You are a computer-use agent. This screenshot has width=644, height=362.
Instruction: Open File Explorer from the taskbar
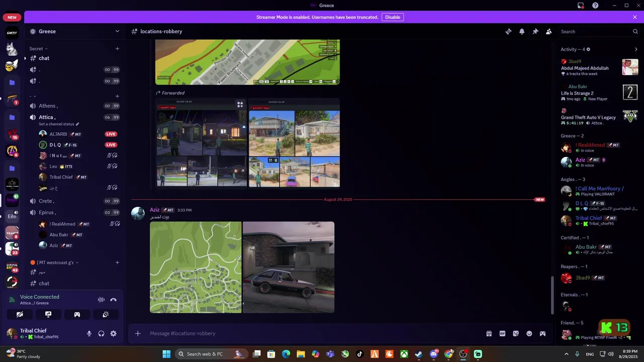pyautogui.click(x=301, y=354)
